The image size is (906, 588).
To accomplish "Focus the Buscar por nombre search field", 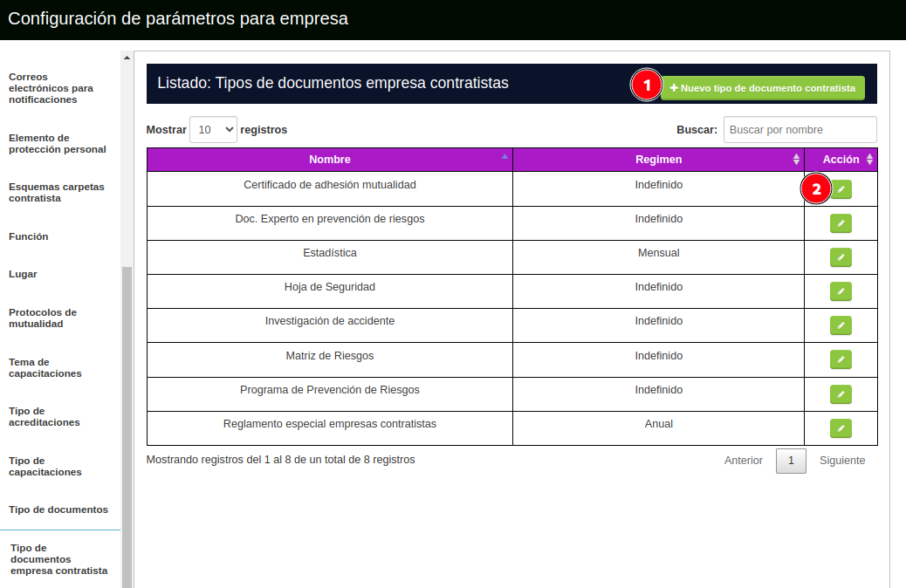I will coord(800,129).
